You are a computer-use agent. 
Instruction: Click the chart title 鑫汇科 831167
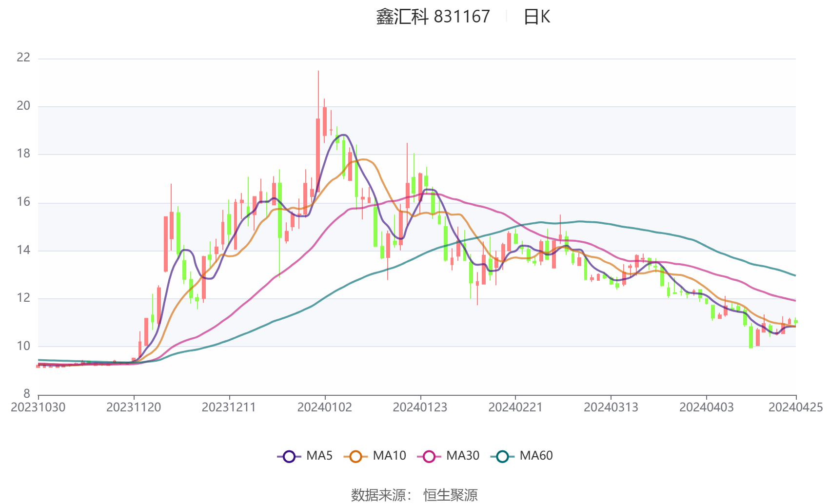tap(433, 17)
